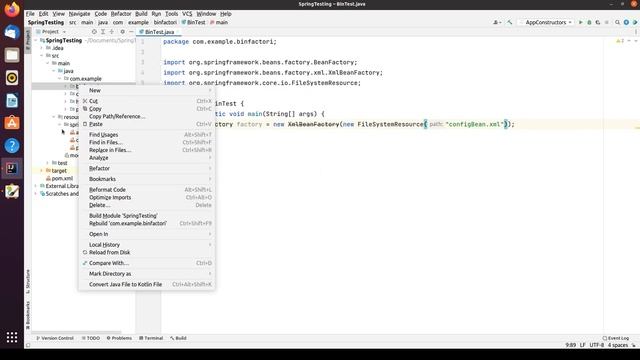Open the Event Log button
The width and height of the screenshot is (640, 360).
pos(616,338)
